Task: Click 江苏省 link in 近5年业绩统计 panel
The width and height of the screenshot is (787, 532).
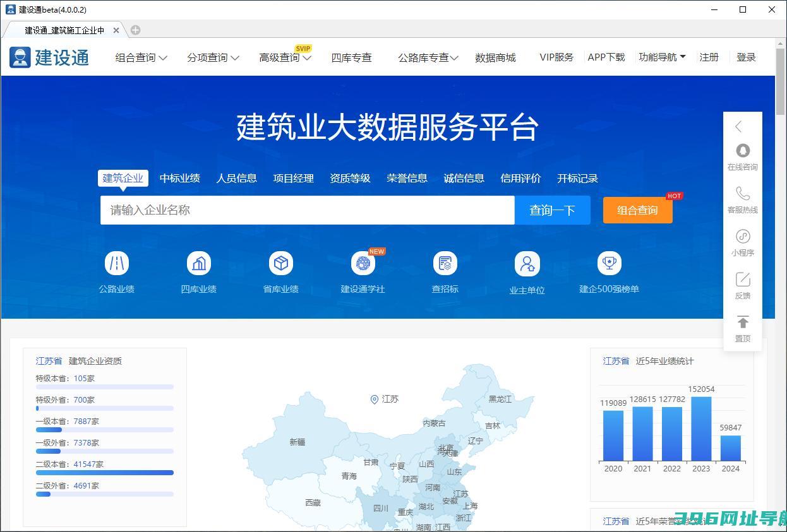Action: tap(616, 361)
